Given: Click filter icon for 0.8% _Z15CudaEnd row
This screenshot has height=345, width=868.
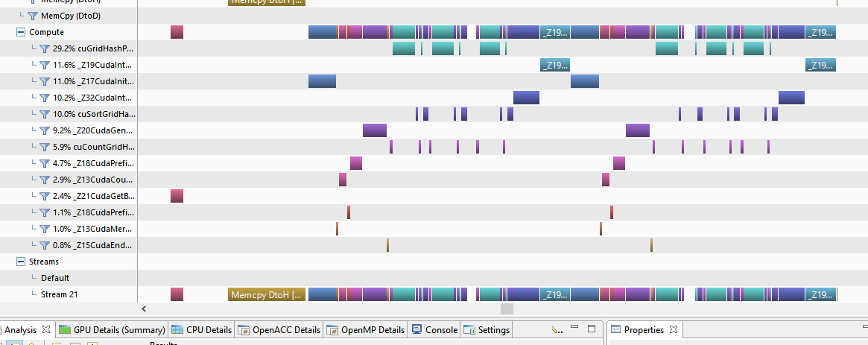Looking at the screenshot, I should coord(44,245).
